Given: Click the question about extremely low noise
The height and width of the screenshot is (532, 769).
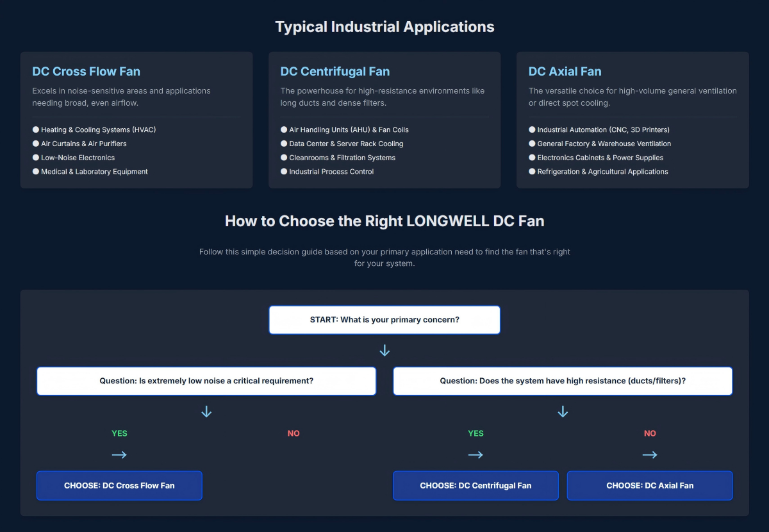Looking at the screenshot, I should (206, 381).
